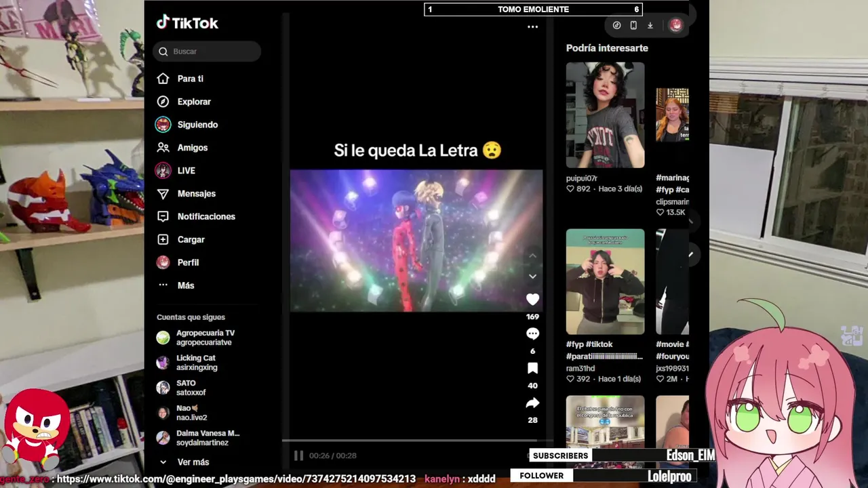Click the TikTok coin icon in top toolbar
The image size is (868, 488).
[616, 25]
